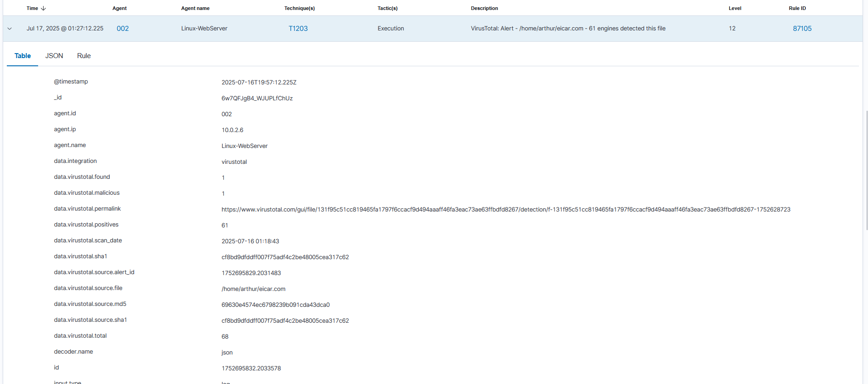Click the Tactic(s) column header
Viewport: 868px width, 384px height.
387,8
